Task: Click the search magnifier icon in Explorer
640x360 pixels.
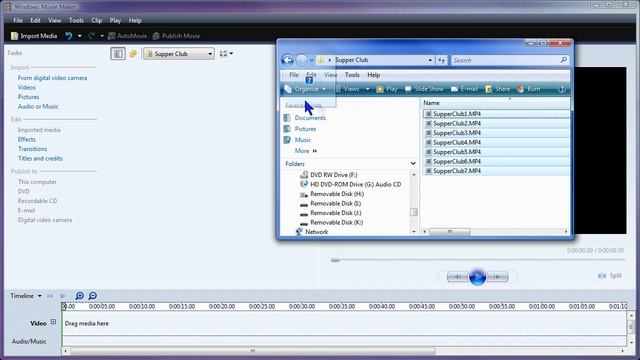Action: (564, 60)
